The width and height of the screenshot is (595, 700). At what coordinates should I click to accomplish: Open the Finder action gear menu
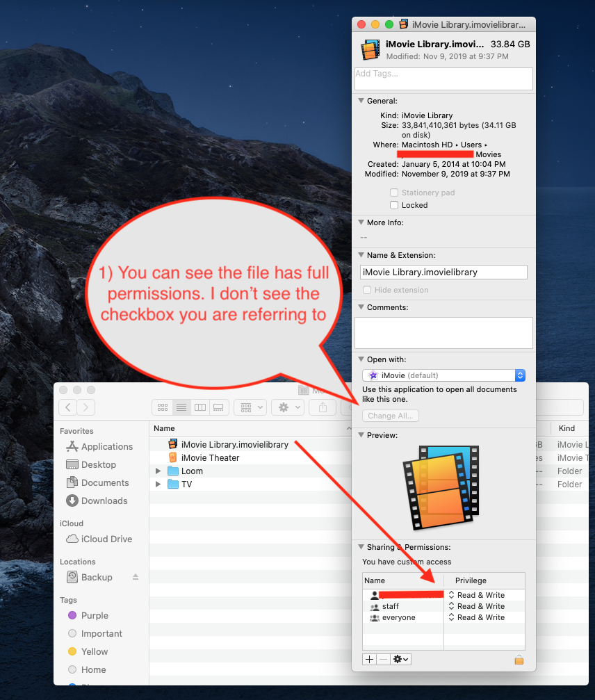tap(288, 407)
